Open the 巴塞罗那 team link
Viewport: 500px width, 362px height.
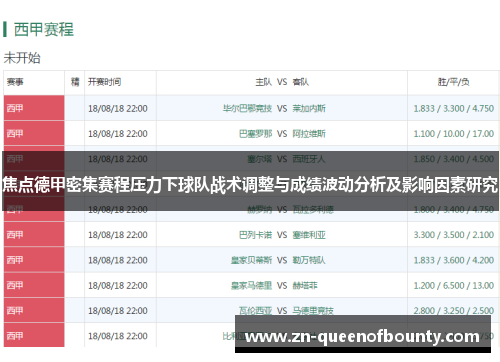[255, 134]
